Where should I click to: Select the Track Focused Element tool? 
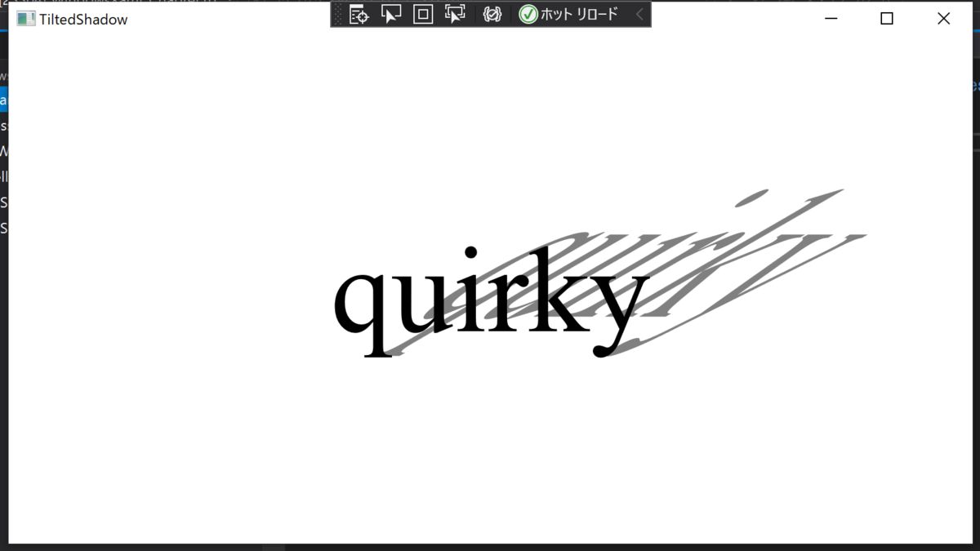click(x=455, y=14)
